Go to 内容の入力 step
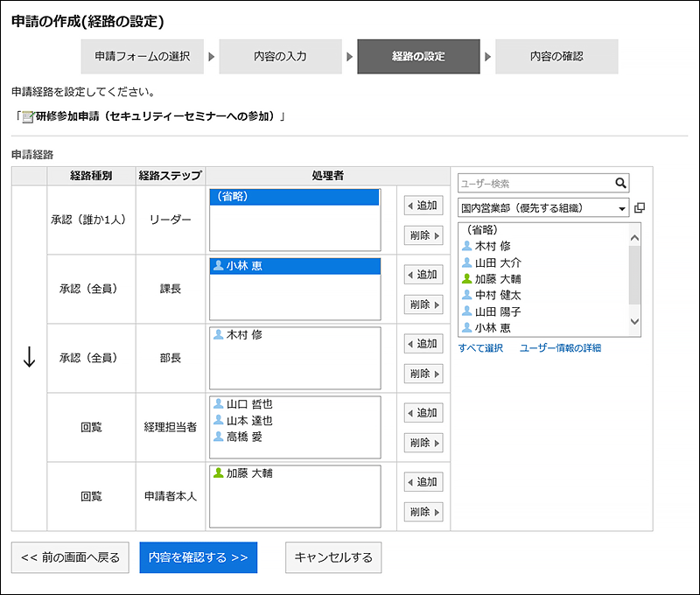 [x=280, y=56]
